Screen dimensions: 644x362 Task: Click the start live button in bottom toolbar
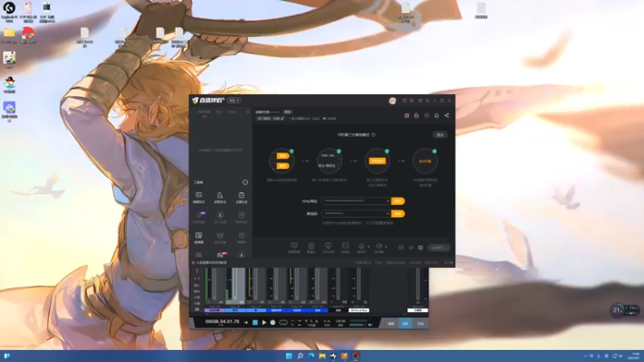pyautogui.click(x=439, y=248)
